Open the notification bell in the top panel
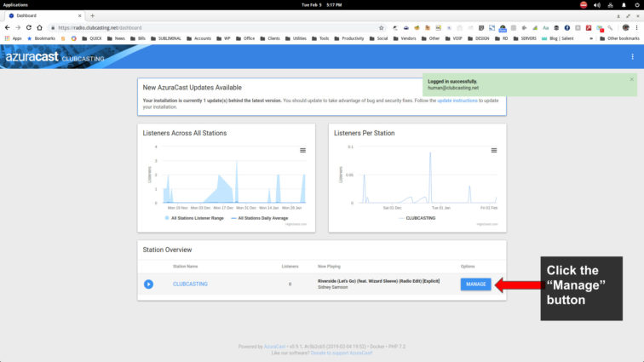 (x=624, y=5)
